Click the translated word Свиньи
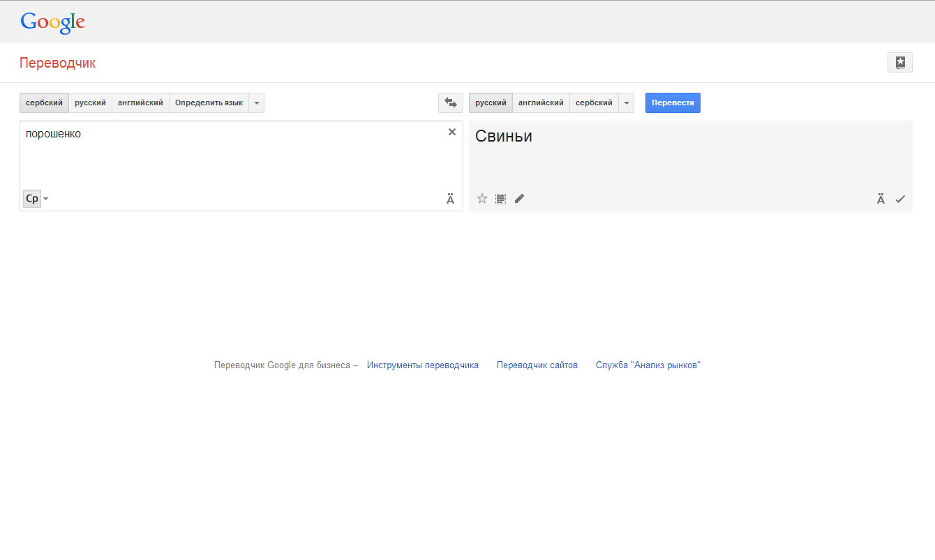The image size is (935, 560). point(504,136)
